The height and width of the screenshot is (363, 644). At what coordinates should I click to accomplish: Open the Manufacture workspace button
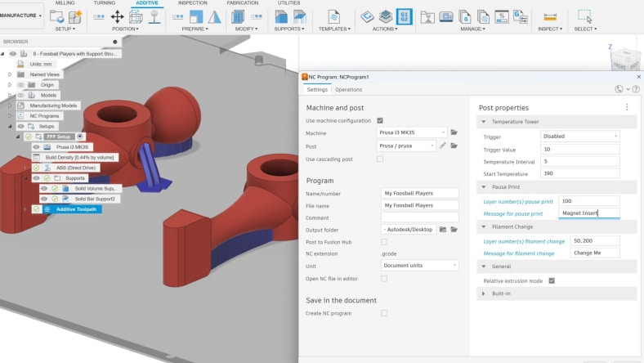coord(20,16)
